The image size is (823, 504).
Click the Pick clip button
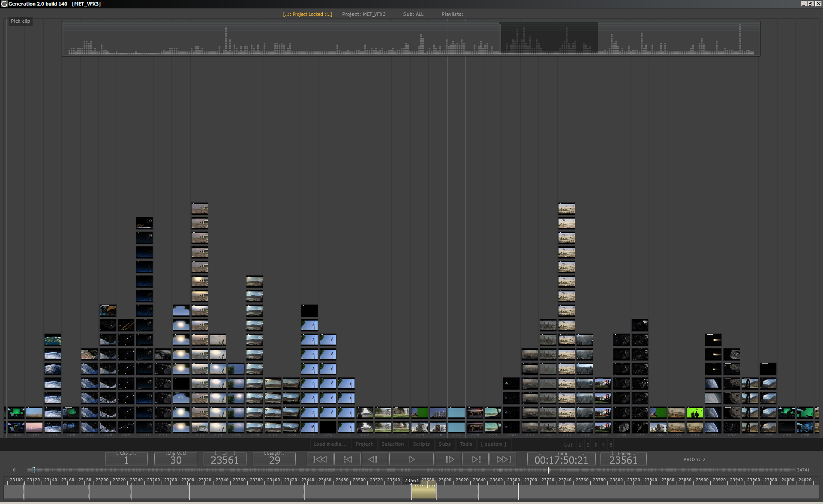tap(20, 21)
